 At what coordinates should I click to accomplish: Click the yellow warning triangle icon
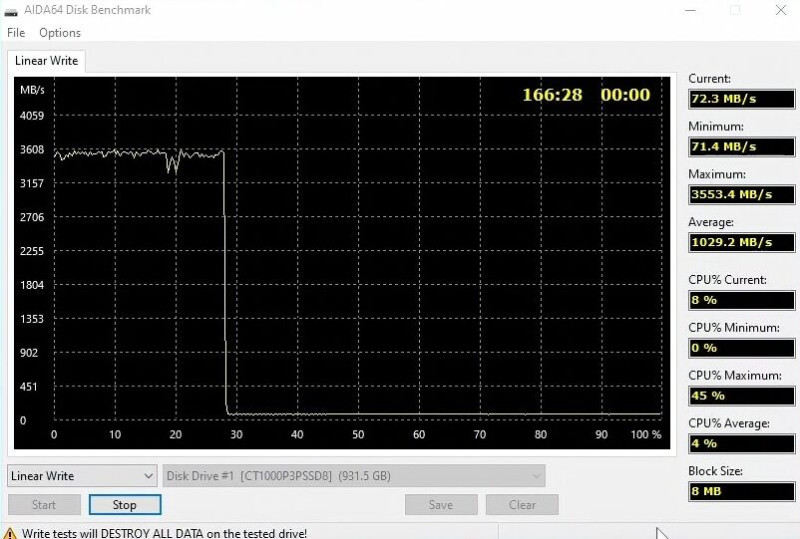point(10,533)
